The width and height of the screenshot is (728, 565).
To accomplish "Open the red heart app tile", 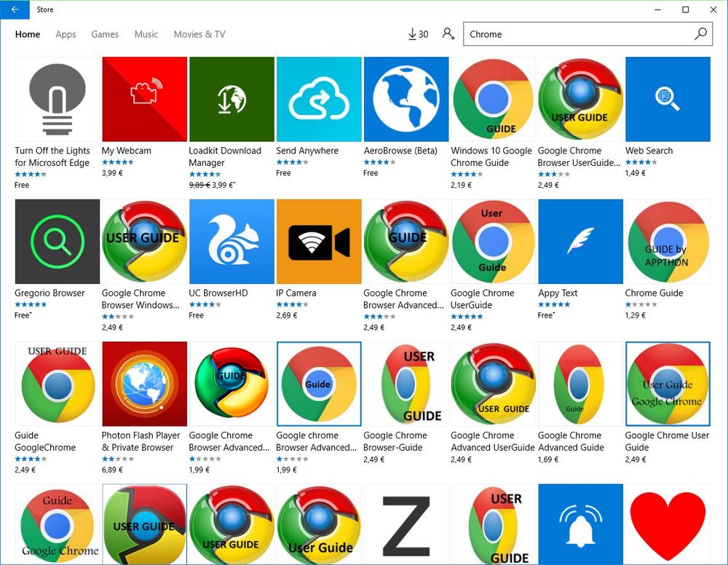I will pos(668,525).
